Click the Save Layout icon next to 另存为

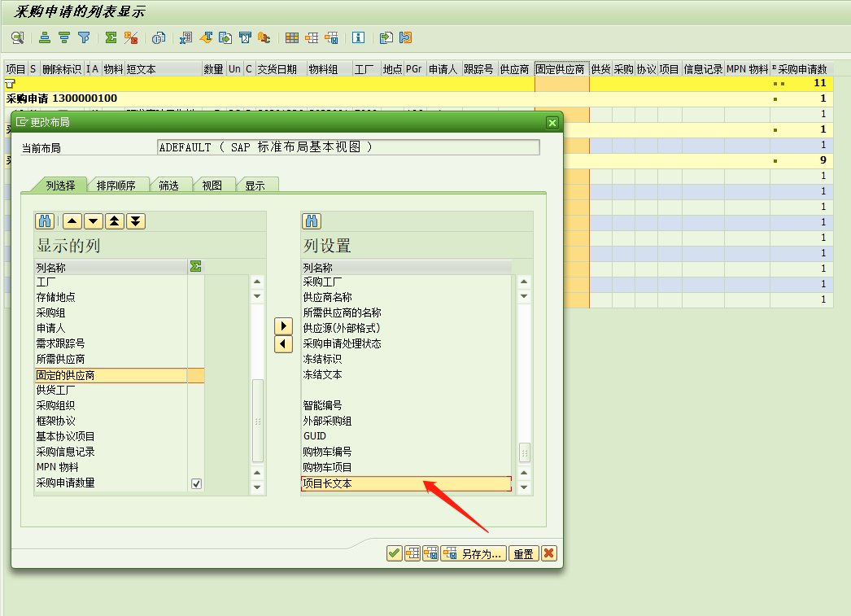[x=431, y=553]
